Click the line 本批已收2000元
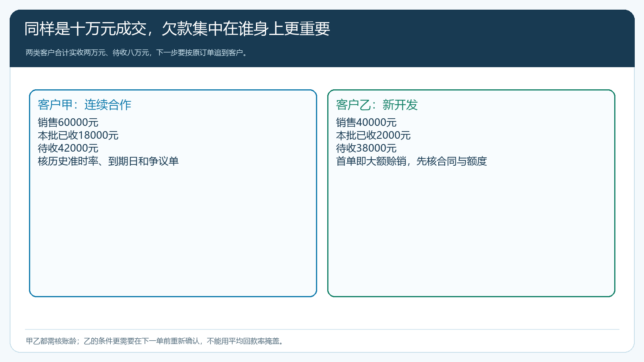Viewport: 644px width, 362px height. [x=373, y=135]
